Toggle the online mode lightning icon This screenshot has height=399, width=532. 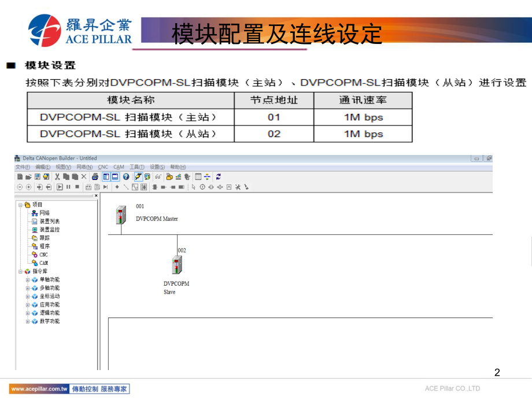(139, 177)
